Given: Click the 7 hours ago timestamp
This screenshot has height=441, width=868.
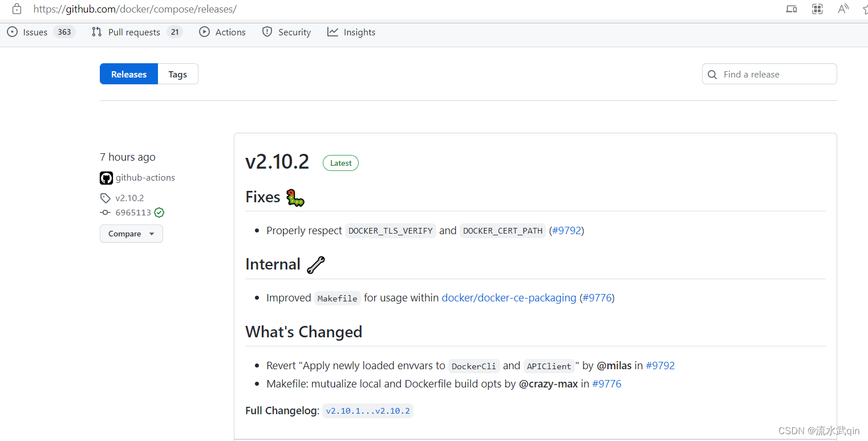Looking at the screenshot, I should (x=128, y=157).
